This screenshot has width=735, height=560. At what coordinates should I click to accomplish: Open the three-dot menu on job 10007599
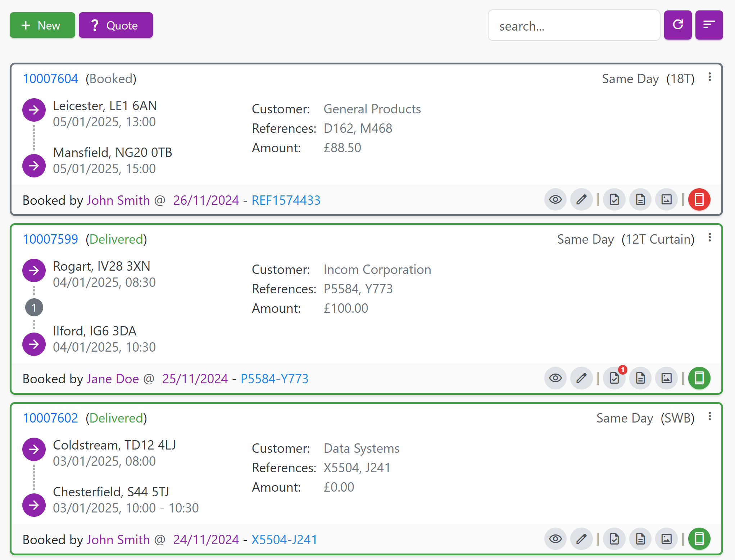(x=709, y=238)
